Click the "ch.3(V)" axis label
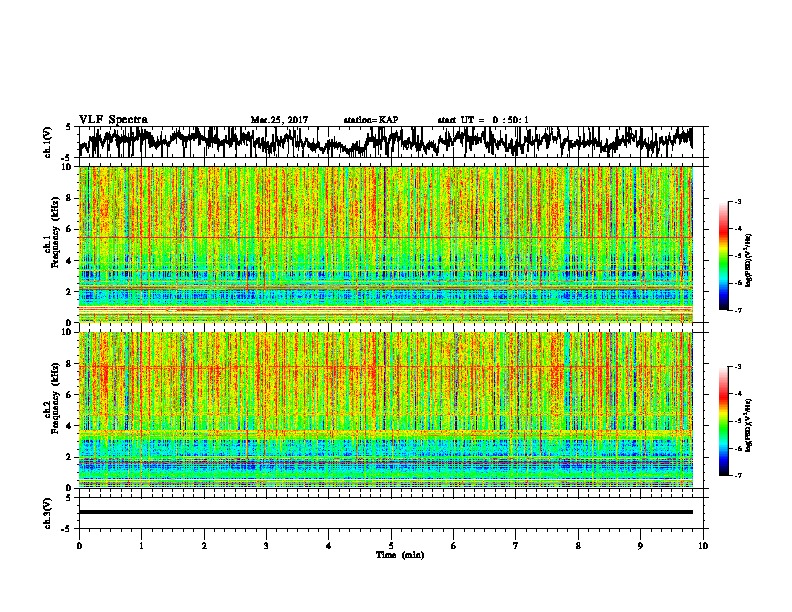Viewport: 792px width, 612px height. tap(47, 513)
